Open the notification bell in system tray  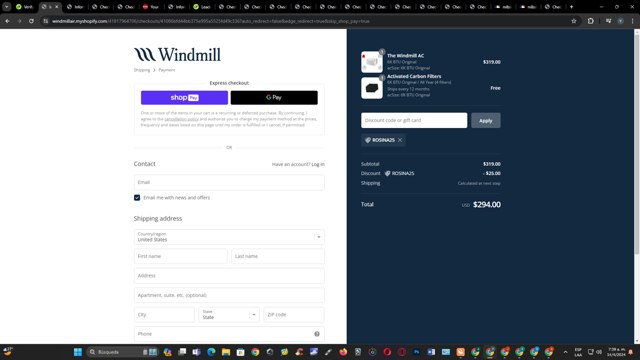(631, 352)
